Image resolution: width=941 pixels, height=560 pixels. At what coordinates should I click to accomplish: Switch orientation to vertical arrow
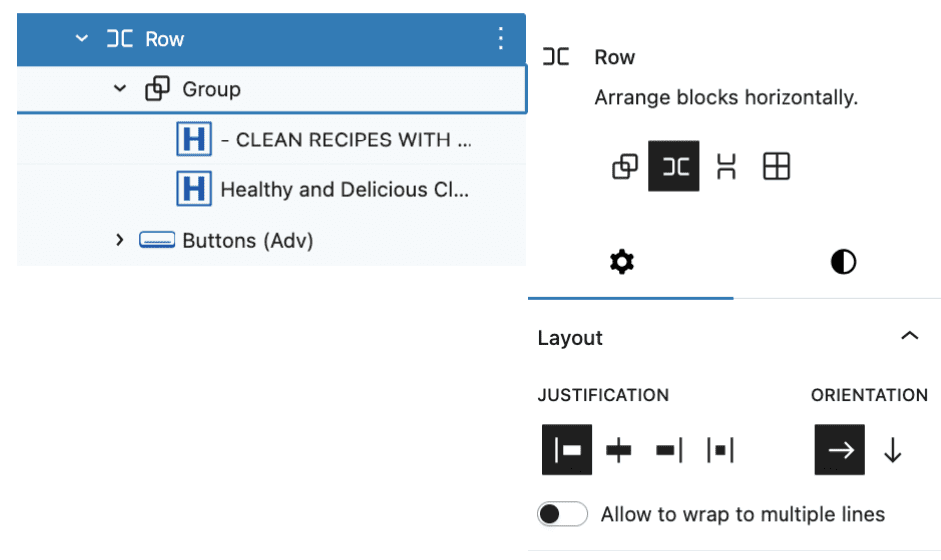[892, 450]
